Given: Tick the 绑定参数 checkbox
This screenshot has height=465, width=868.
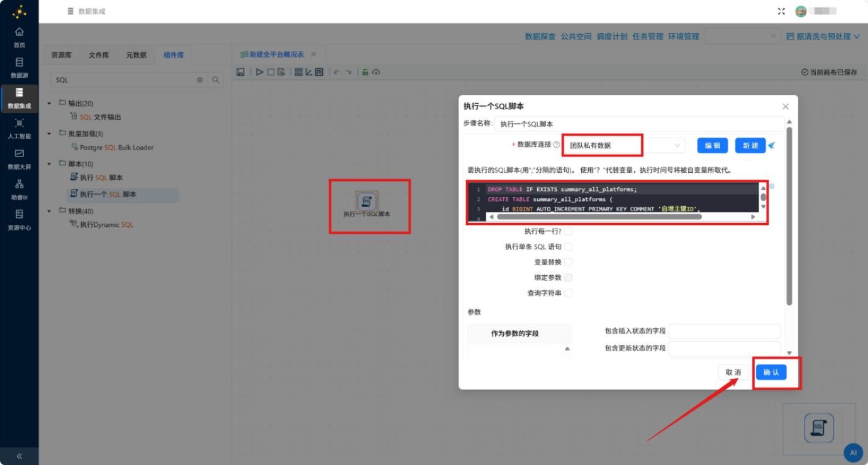Looking at the screenshot, I should pyautogui.click(x=569, y=278).
